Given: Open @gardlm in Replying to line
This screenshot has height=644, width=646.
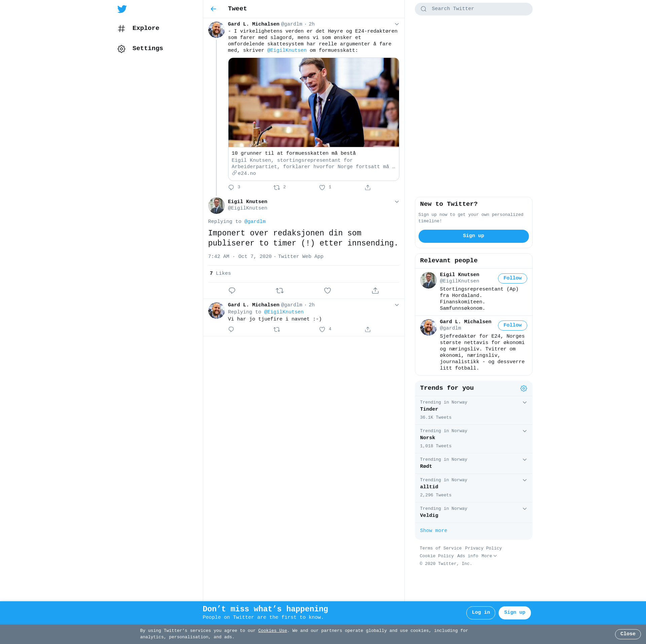Looking at the screenshot, I should (255, 222).
